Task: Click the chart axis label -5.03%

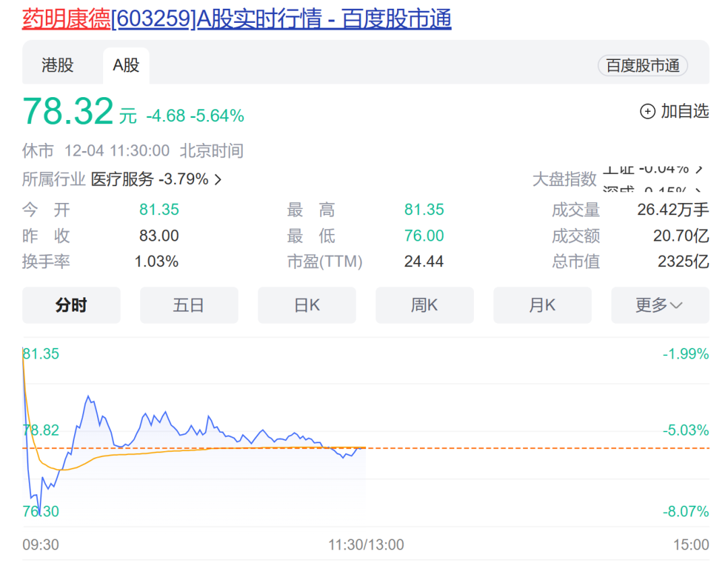Action: 686,430
